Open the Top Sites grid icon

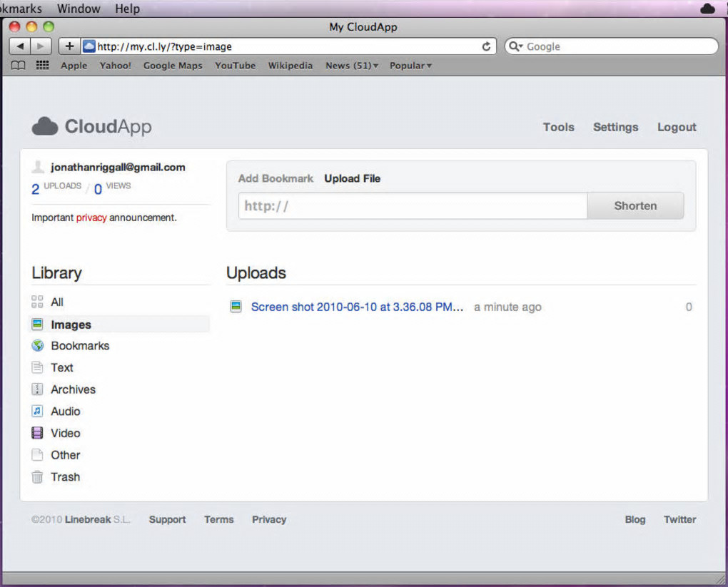pyautogui.click(x=42, y=65)
